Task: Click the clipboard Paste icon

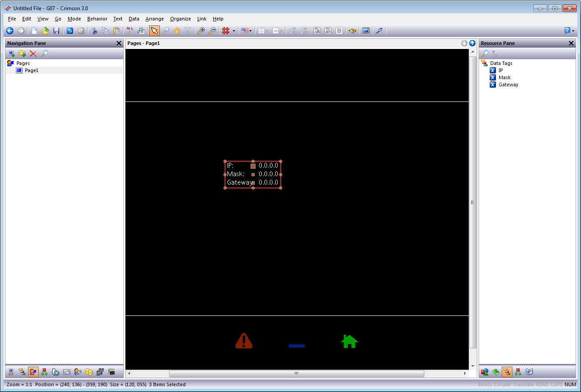Action: pos(117,31)
